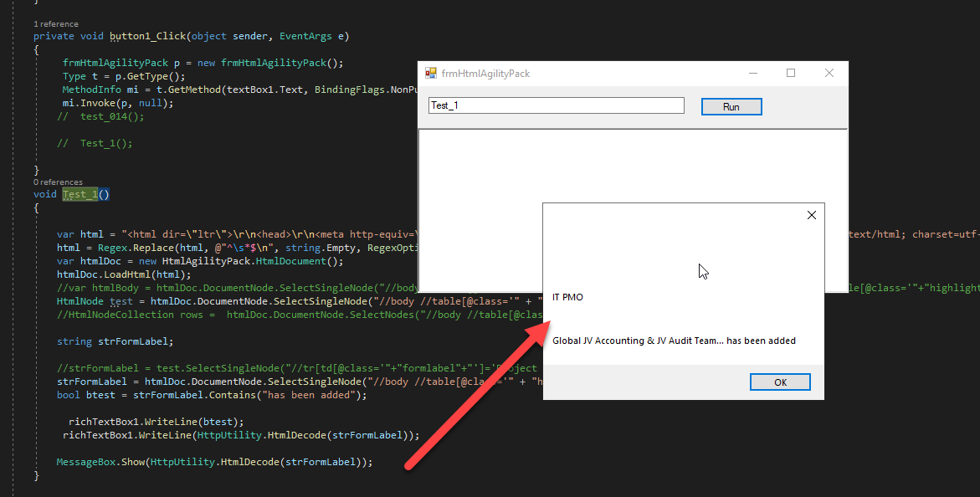The image size is (980, 497).
Task: Click "var html" assignment line
Action: coord(238,234)
